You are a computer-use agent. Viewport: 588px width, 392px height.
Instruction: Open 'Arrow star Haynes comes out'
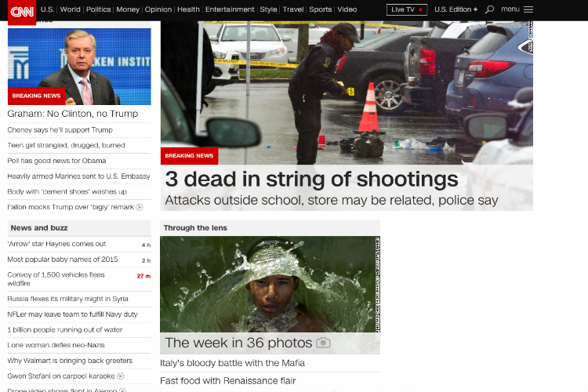pos(56,244)
